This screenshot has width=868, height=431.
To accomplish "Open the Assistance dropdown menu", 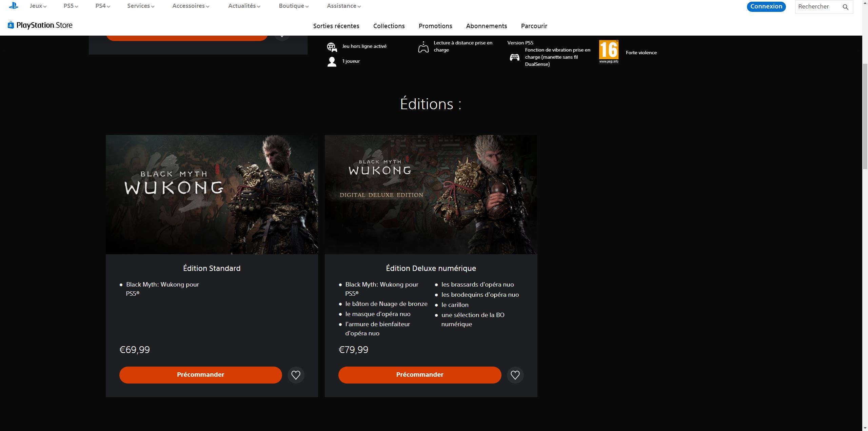I will click(x=343, y=6).
